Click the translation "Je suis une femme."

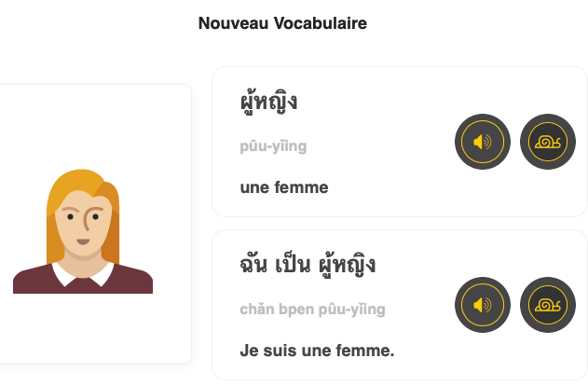pyautogui.click(x=317, y=351)
